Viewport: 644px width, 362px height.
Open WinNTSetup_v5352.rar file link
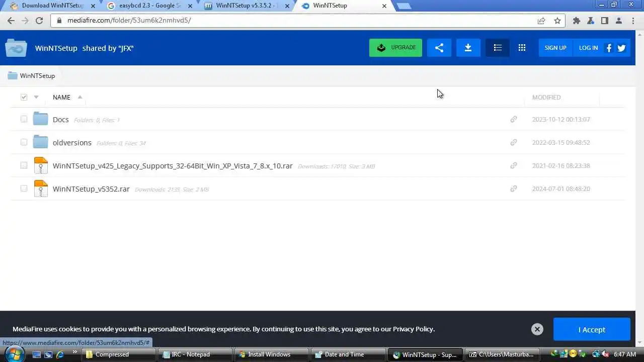click(91, 189)
